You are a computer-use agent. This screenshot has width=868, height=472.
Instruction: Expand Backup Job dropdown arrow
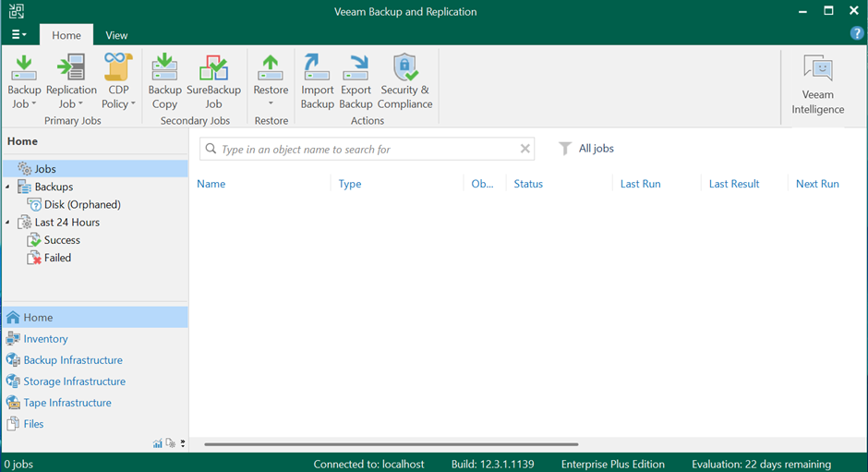point(34,104)
